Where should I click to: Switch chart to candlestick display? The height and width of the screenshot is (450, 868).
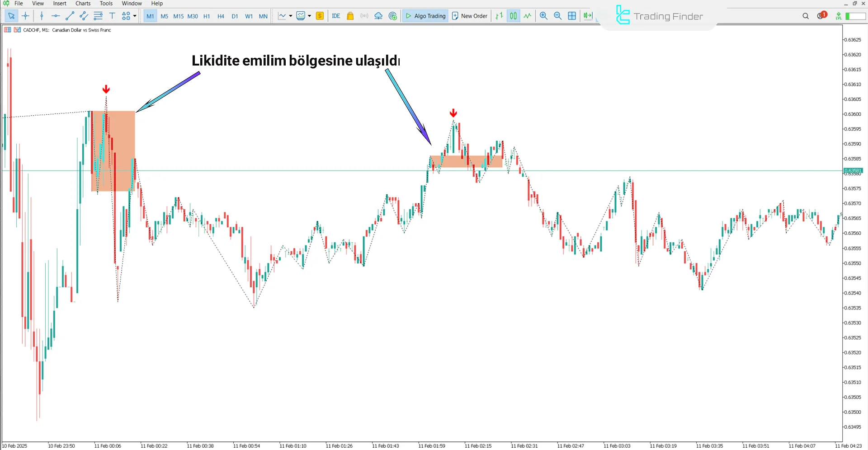[513, 16]
